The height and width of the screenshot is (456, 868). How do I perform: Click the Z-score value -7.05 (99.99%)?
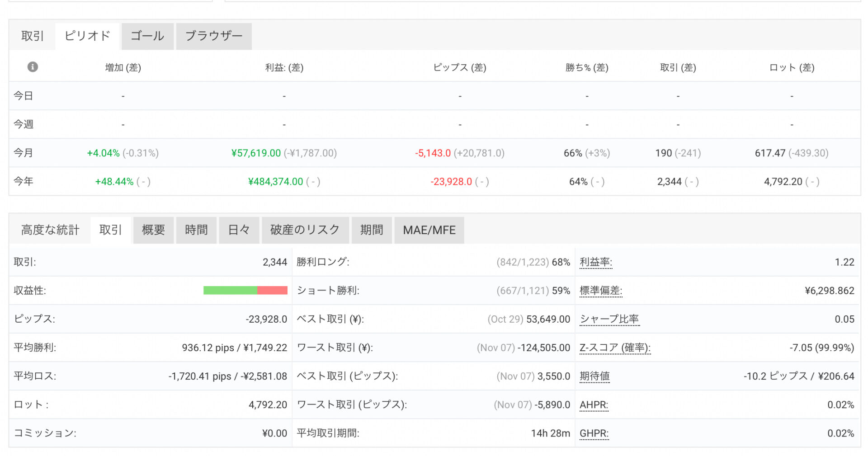coord(822,348)
